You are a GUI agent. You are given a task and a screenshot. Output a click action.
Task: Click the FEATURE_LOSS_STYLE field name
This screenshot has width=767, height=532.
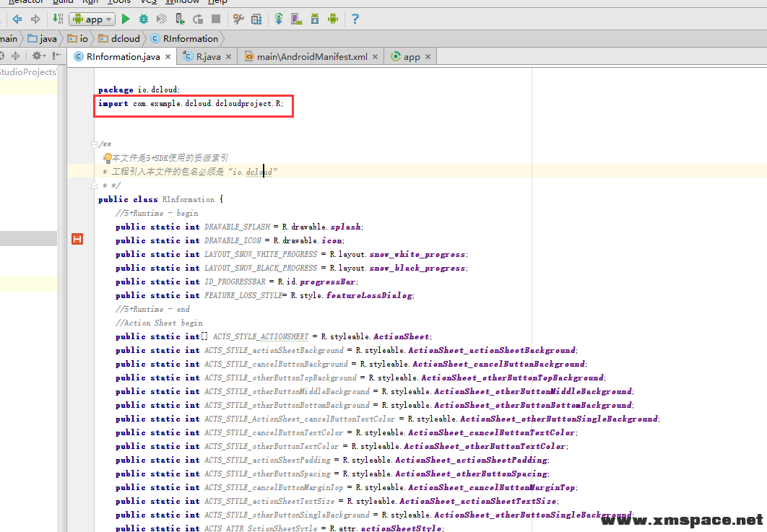pos(243,295)
